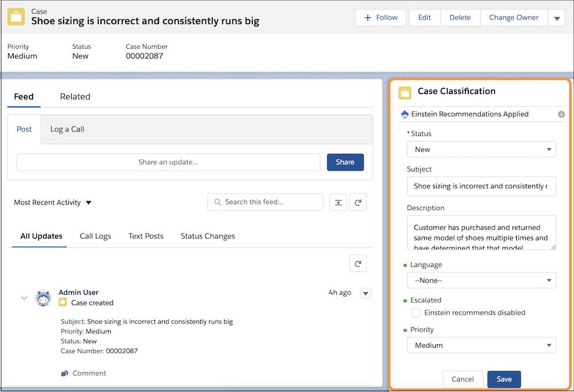Screen dimensions: 574x392
Task: Show the Call Logs filter tab
Action: 95,236
